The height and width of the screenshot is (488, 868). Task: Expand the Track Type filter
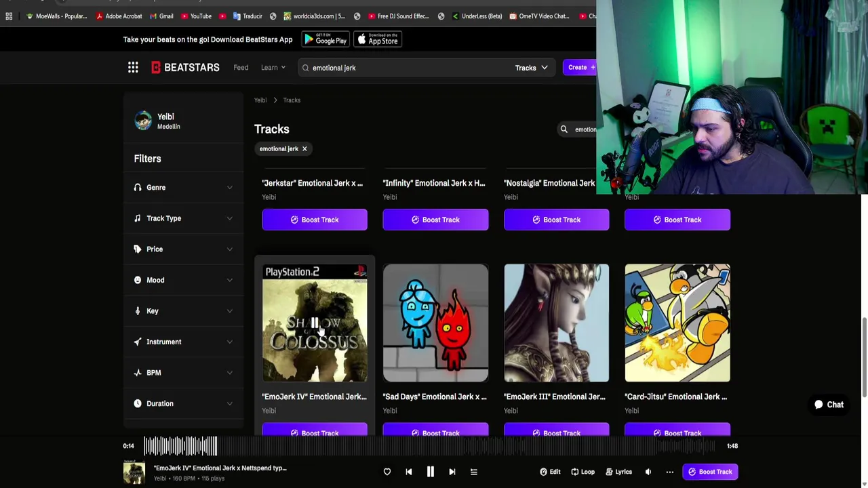(183, 218)
